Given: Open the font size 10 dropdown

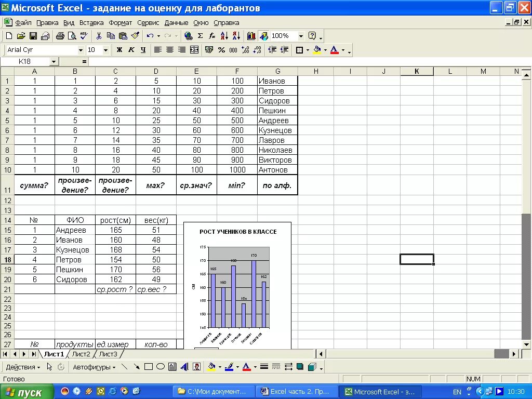Looking at the screenshot, I should 105,50.
